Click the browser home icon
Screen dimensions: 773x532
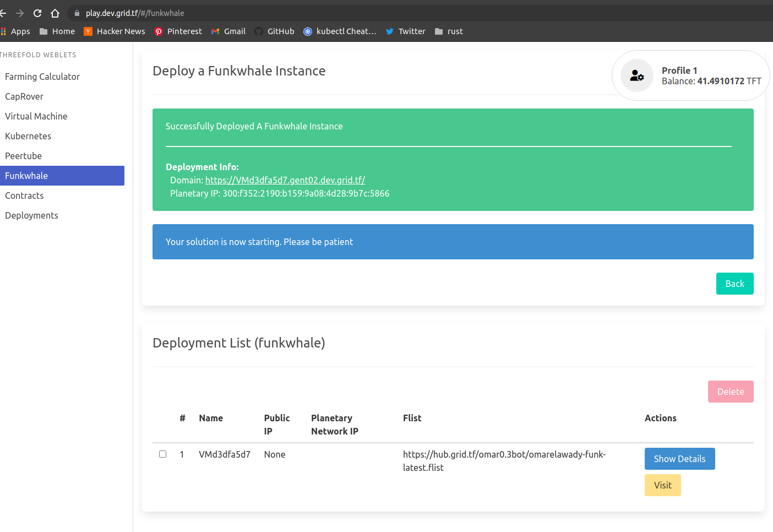[55, 13]
